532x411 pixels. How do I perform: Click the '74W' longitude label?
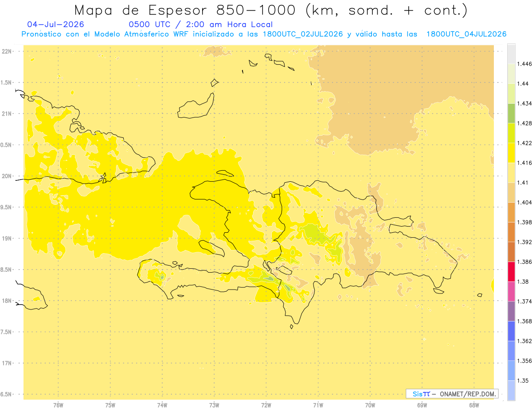162,405
